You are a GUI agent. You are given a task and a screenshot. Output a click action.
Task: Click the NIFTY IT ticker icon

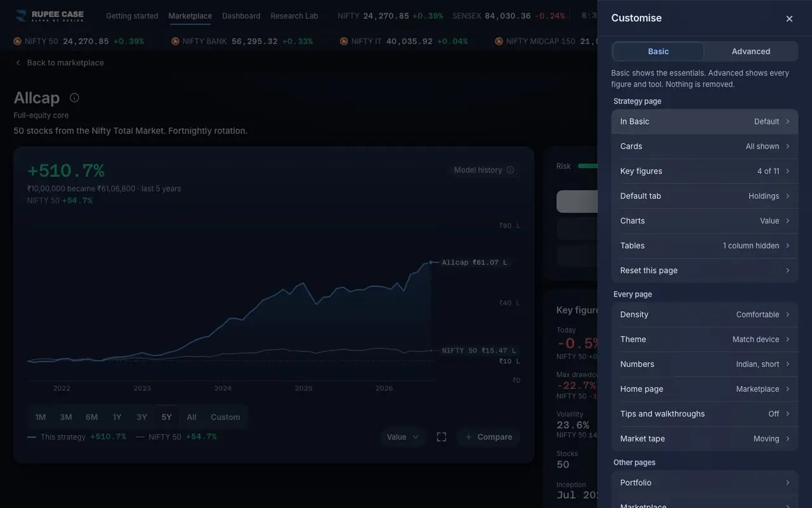[x=344, y=41]
